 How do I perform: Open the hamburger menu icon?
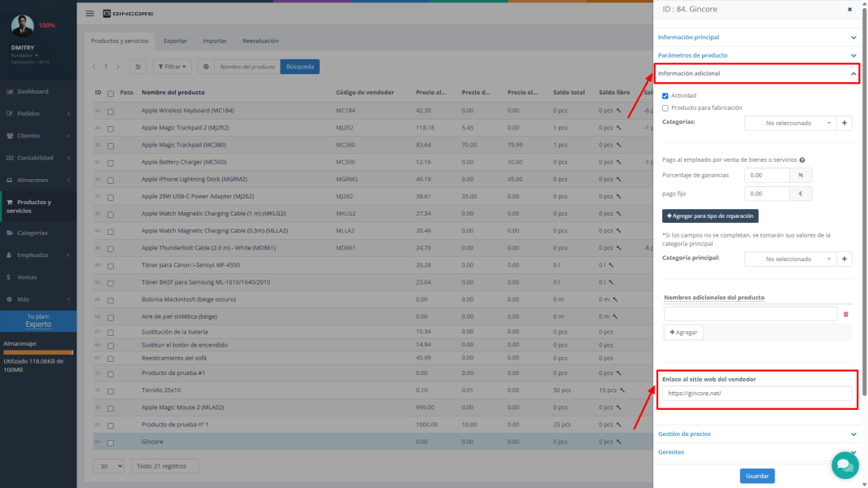89,13
